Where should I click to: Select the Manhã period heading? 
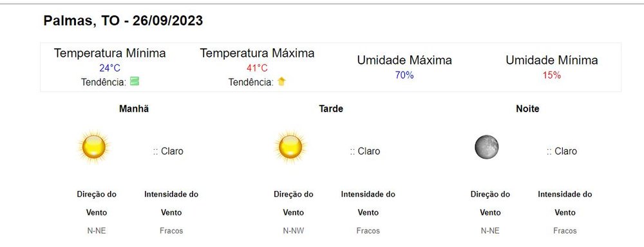coord(134,109)
